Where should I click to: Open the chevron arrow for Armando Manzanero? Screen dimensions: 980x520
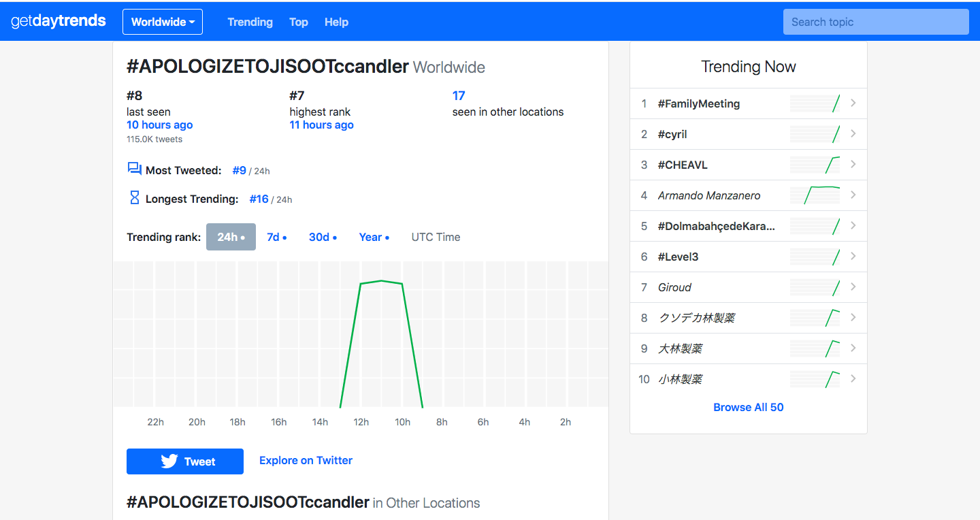pos(853,195)
